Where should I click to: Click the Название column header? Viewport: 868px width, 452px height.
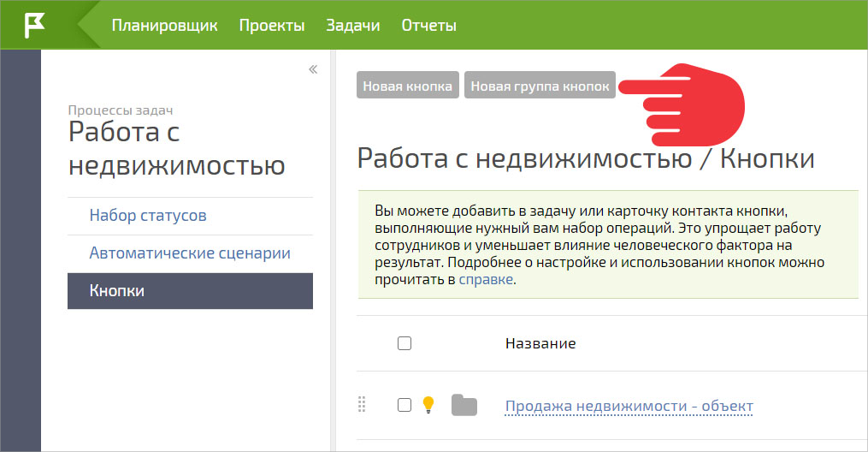(x=540, y=343)
